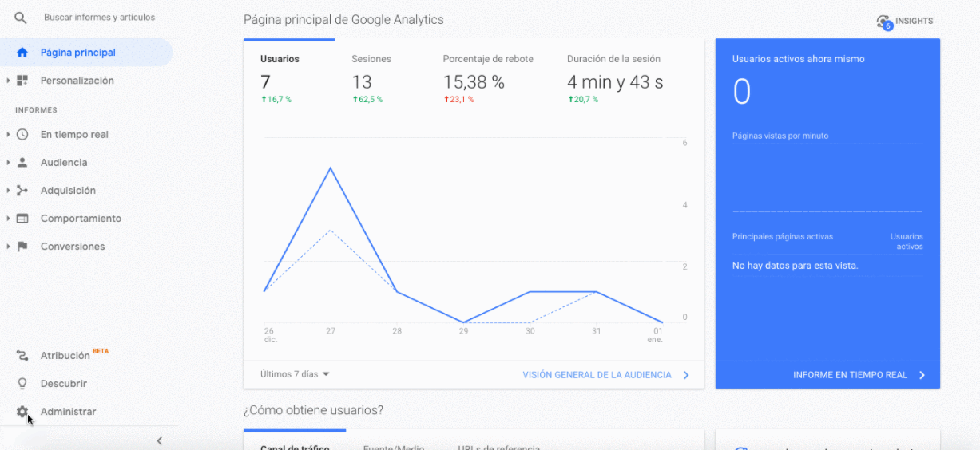Click the Administrar gear icon

(22, 412)
